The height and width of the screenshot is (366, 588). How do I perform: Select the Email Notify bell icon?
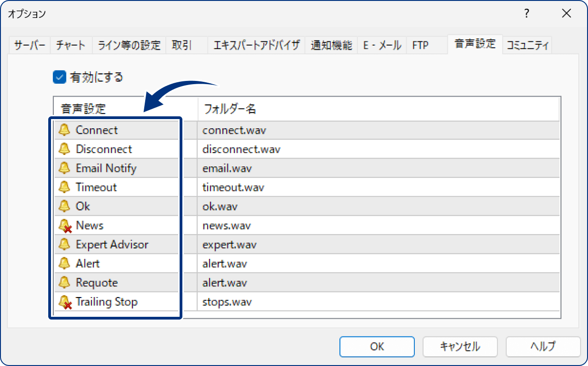[x=64, y=168]
